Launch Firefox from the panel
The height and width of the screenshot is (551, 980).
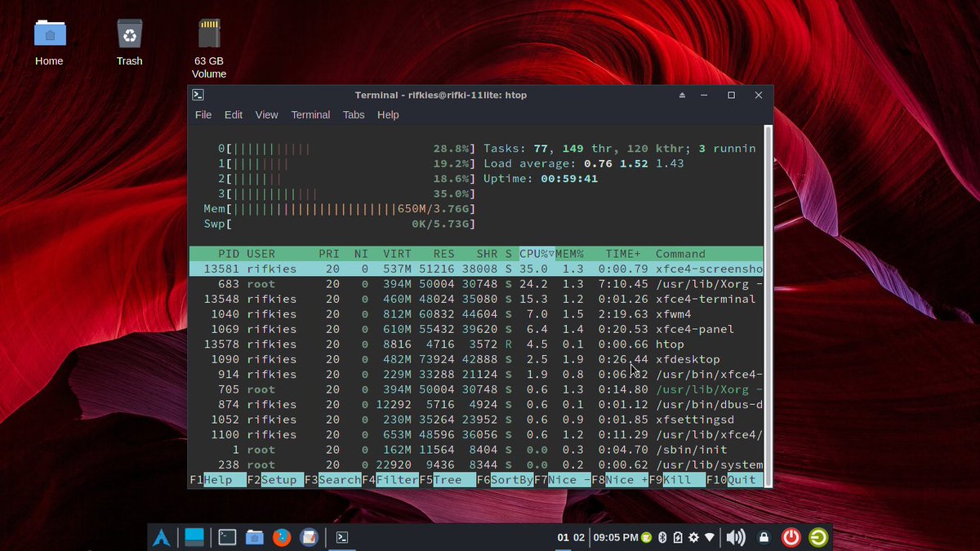pyautogui.click(x=282, y=537)
